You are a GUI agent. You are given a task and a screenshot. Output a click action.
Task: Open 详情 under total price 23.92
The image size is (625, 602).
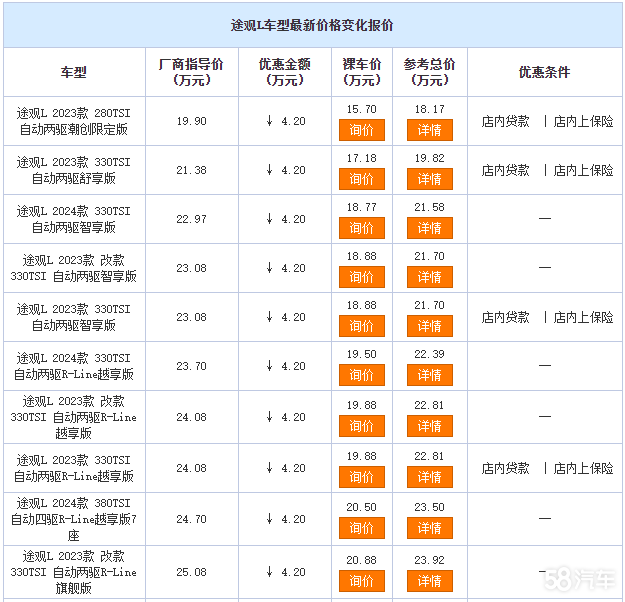pyautogui.click(x=429, y=581)
